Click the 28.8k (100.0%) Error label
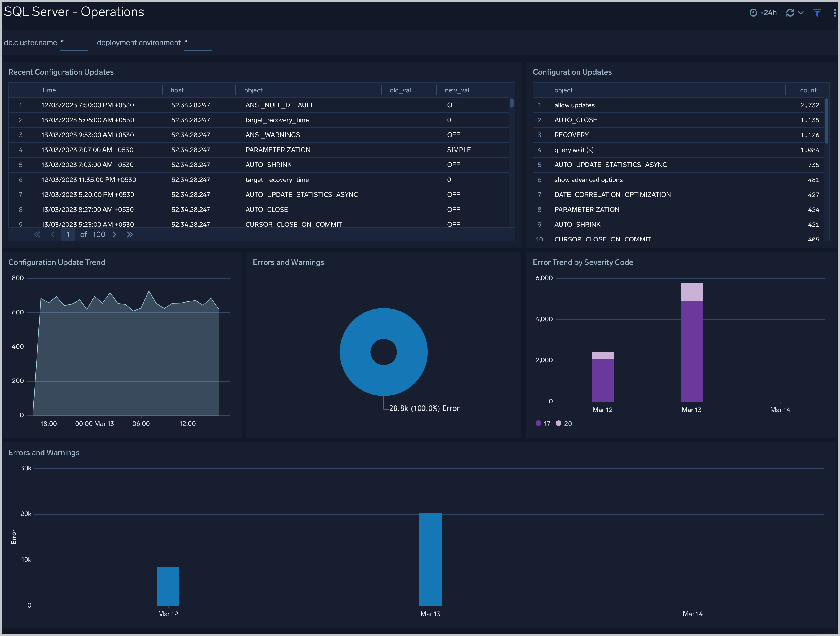 click(x=424, y=408)
